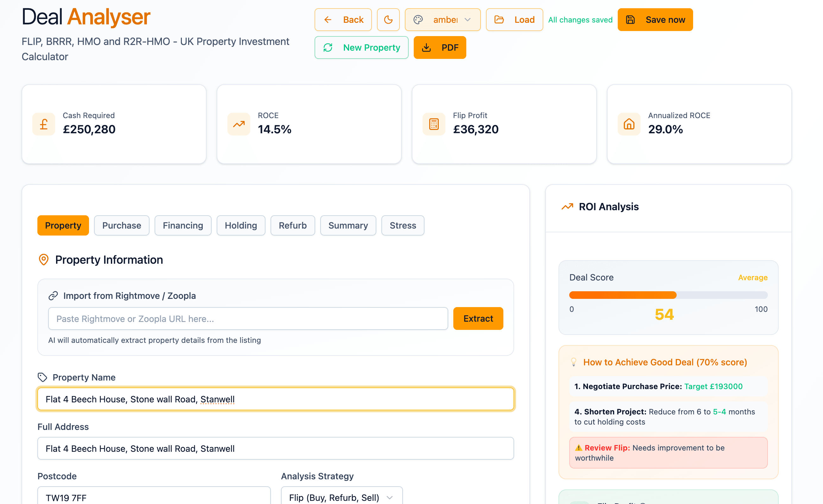823x504 pixels.
Task: Click the refresh icon in New Property button
Action: (x=328, y=47)
